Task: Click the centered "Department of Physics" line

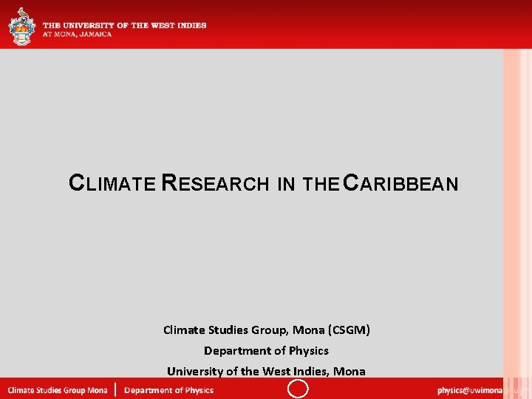Action: (x=266, y=350)
